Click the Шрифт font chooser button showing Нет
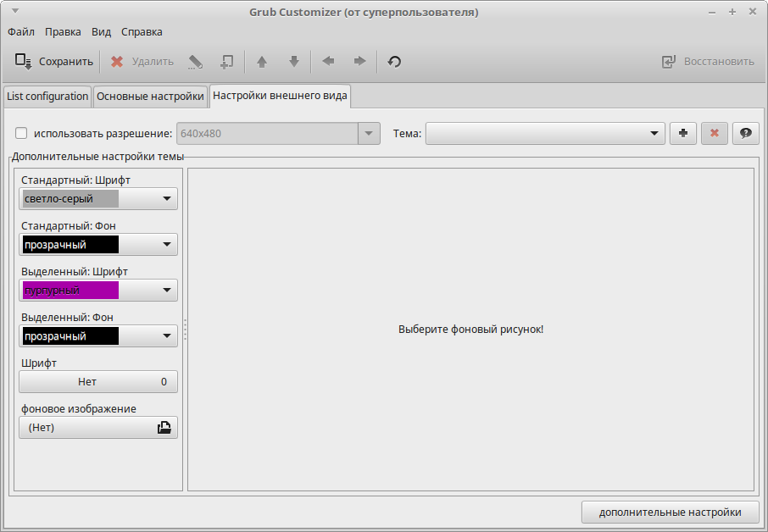Screen dimensions: 768x532 [98, 382]
